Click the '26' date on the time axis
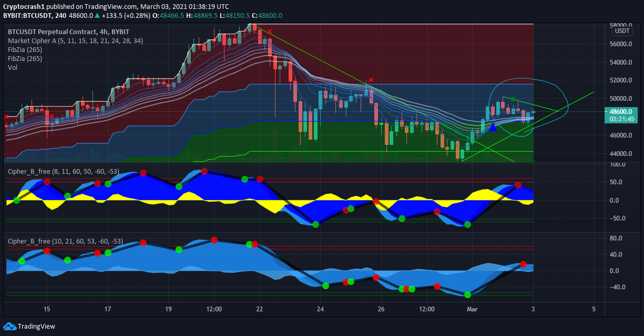This screenshot has height=336, width=644. [381, 309]
